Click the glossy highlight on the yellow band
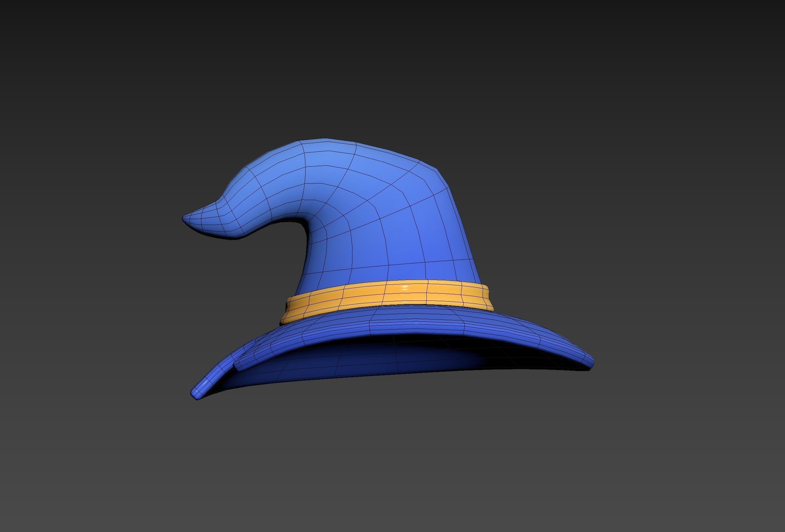The height and width of the screenshot is (532, 785). click(x=405, y=288)
